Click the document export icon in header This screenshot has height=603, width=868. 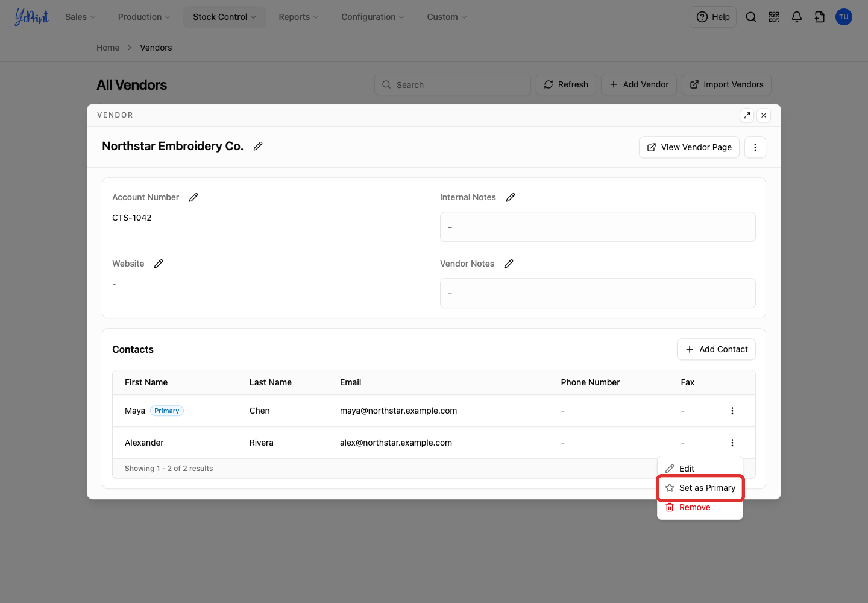click(x=820, y=17)
